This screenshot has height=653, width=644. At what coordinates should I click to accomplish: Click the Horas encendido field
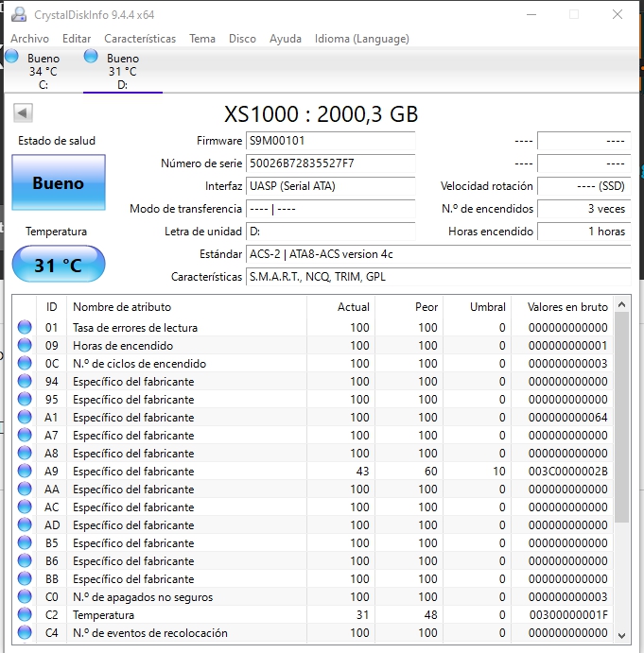pyautogui.click(x=584, y=232)
